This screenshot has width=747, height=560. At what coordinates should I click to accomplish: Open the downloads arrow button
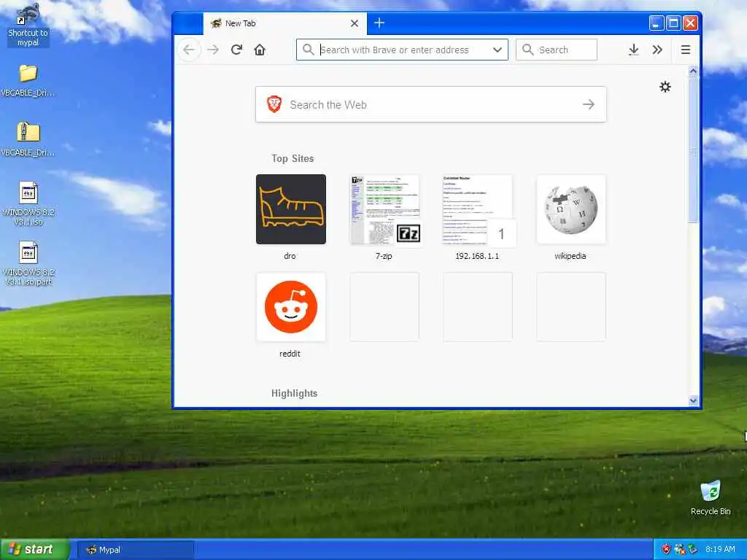[633, 50]
